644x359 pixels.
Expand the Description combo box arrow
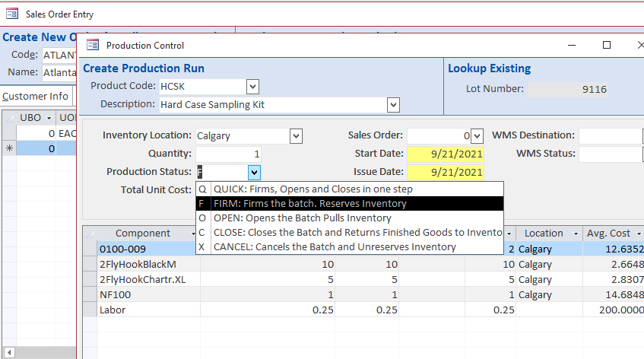[x=393, y=104]
